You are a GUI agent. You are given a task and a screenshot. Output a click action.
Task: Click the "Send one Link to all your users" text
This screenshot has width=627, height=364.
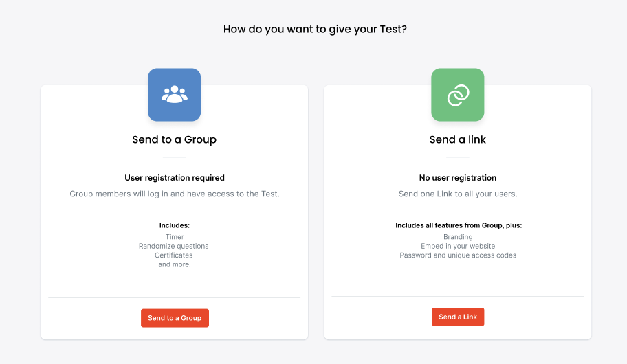point(457,194)
